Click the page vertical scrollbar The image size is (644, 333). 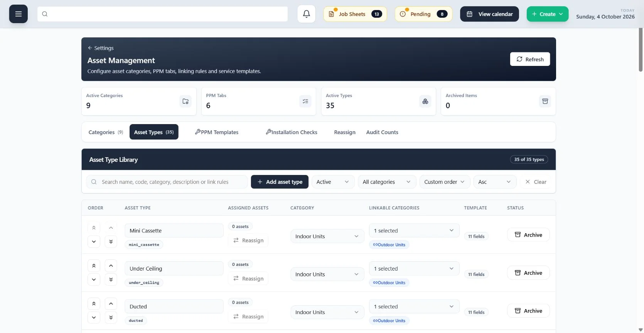click(641, 50)
